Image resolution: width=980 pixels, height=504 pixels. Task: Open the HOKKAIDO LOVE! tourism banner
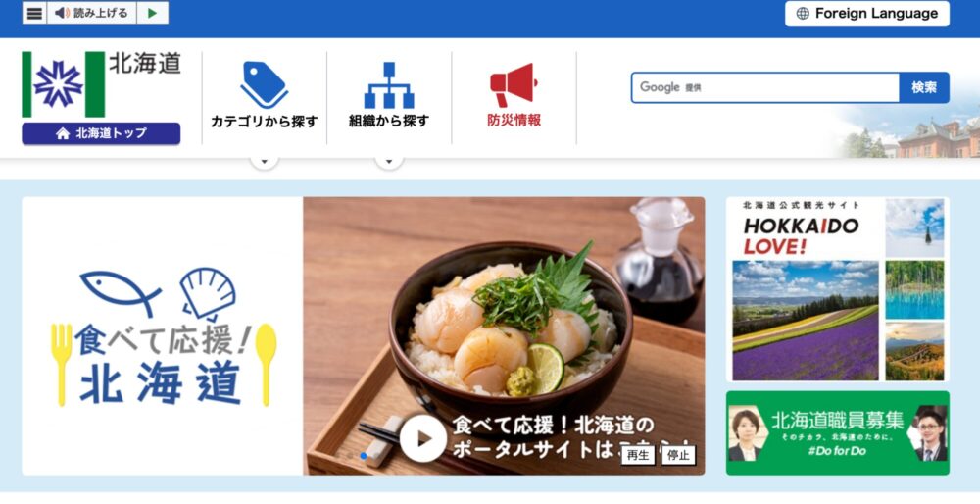point(838,289)
